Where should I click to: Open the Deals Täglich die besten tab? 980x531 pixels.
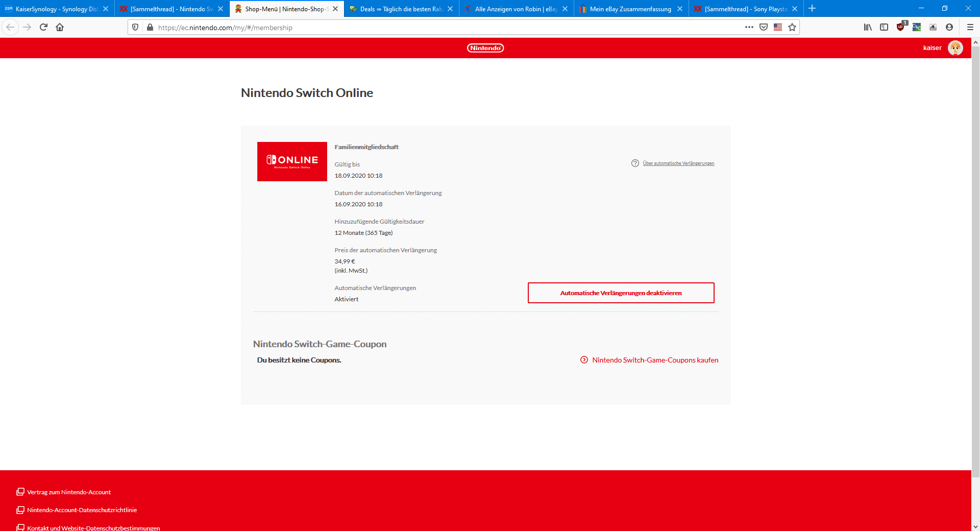tap(402, 9)
